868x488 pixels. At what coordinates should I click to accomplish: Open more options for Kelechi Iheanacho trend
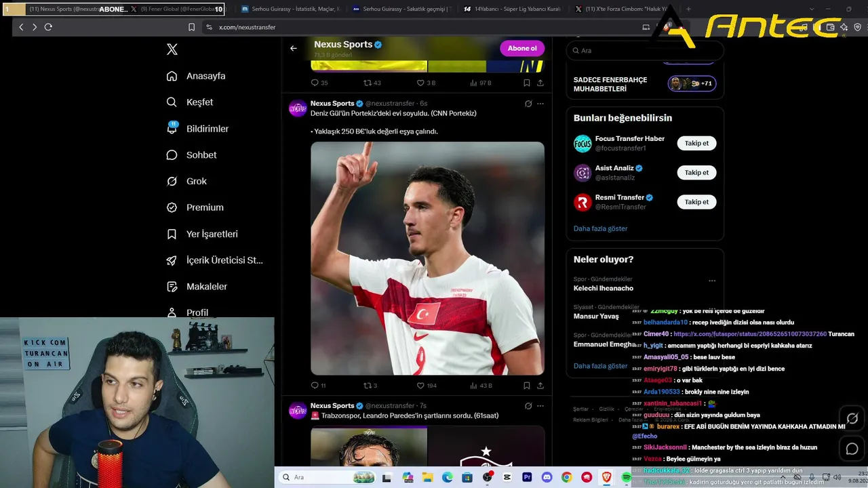click(x=712, y=281)
